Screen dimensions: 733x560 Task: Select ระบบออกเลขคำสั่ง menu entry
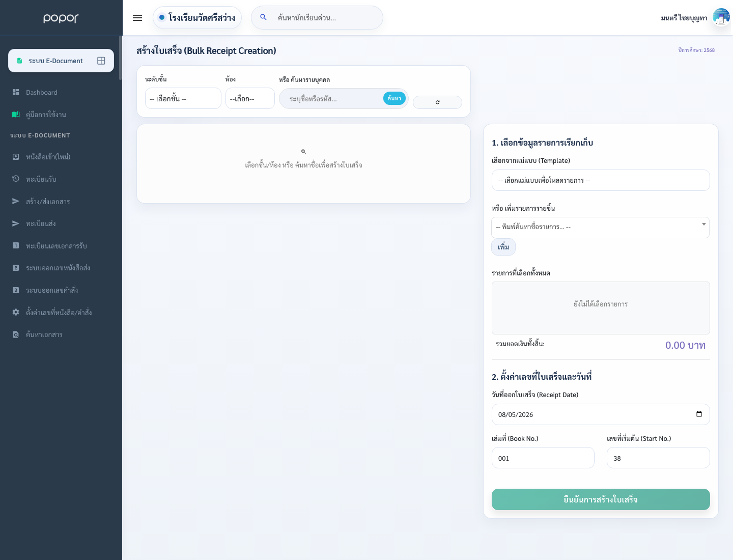pos(61,290)
